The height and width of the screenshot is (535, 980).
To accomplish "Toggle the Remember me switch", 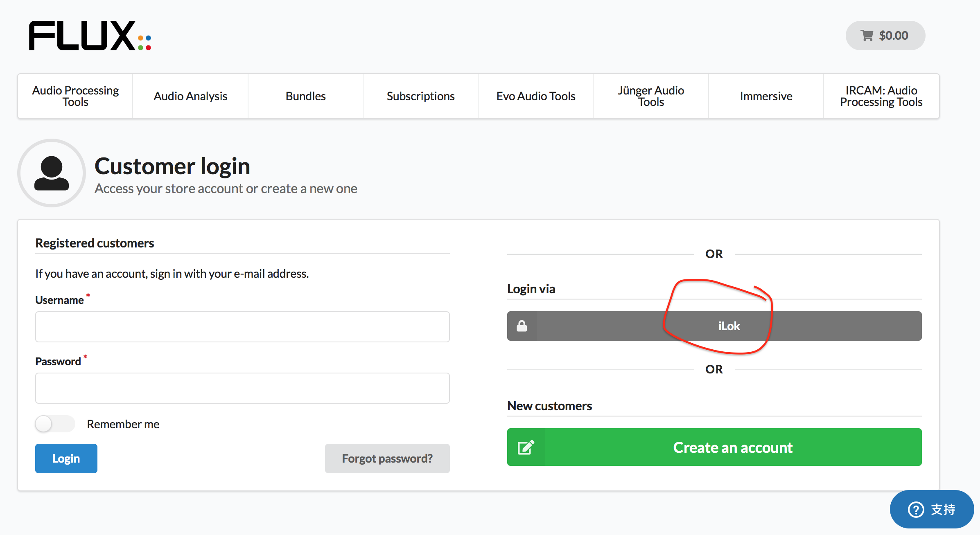I will coord(55,424).
